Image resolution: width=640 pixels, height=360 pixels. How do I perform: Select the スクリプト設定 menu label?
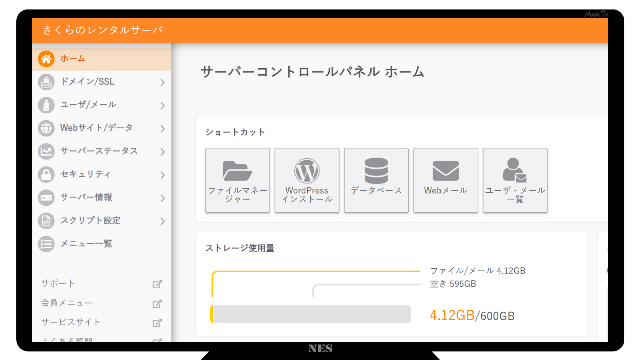click(90, 220)
